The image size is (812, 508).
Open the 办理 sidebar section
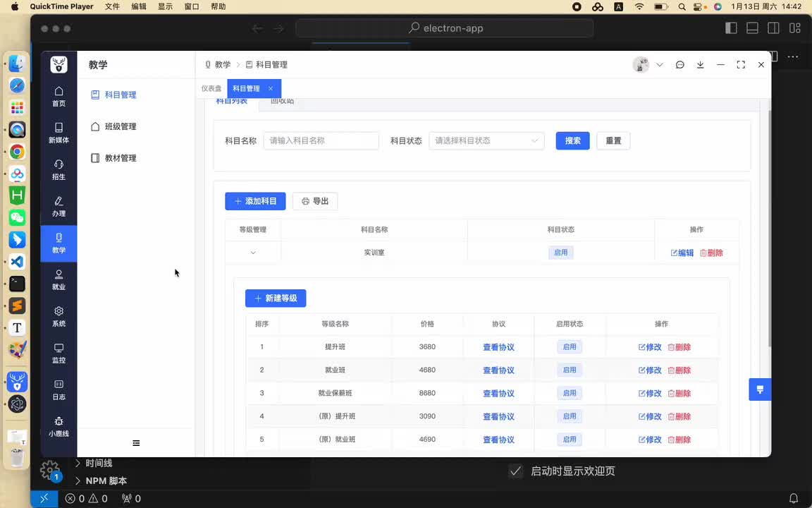[x=59, y=206]
